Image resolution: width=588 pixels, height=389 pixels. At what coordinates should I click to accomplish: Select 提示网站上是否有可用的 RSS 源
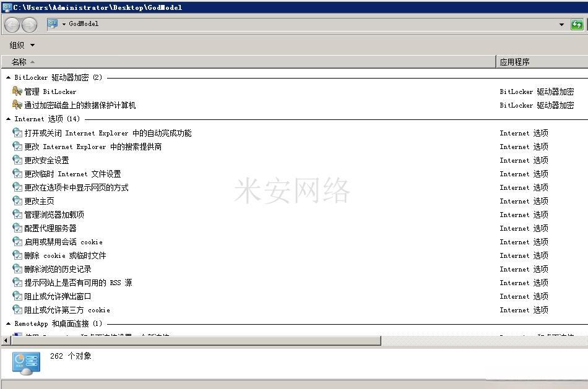[79, 283]
